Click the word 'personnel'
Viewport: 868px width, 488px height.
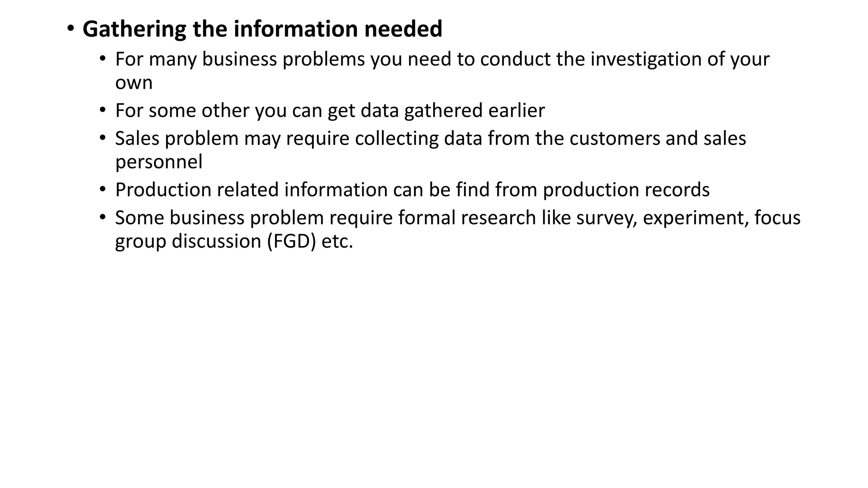[159, 162]
